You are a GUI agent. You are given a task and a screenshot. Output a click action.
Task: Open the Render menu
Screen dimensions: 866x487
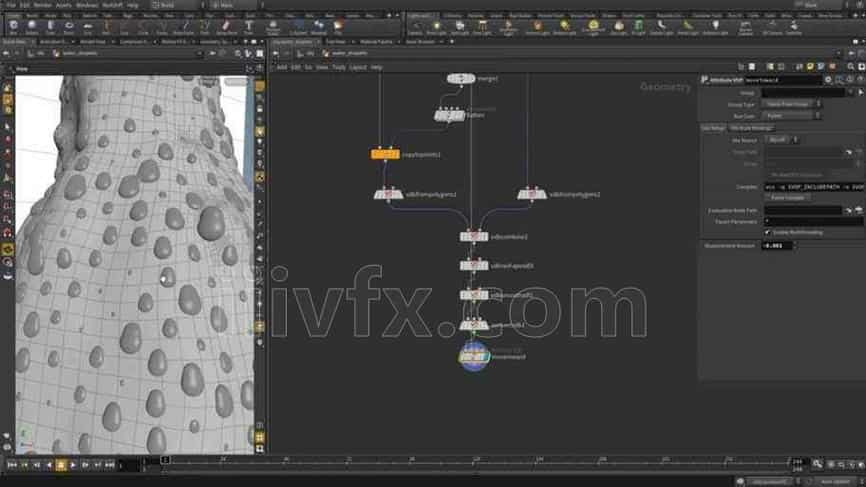(x=43, y=4)
